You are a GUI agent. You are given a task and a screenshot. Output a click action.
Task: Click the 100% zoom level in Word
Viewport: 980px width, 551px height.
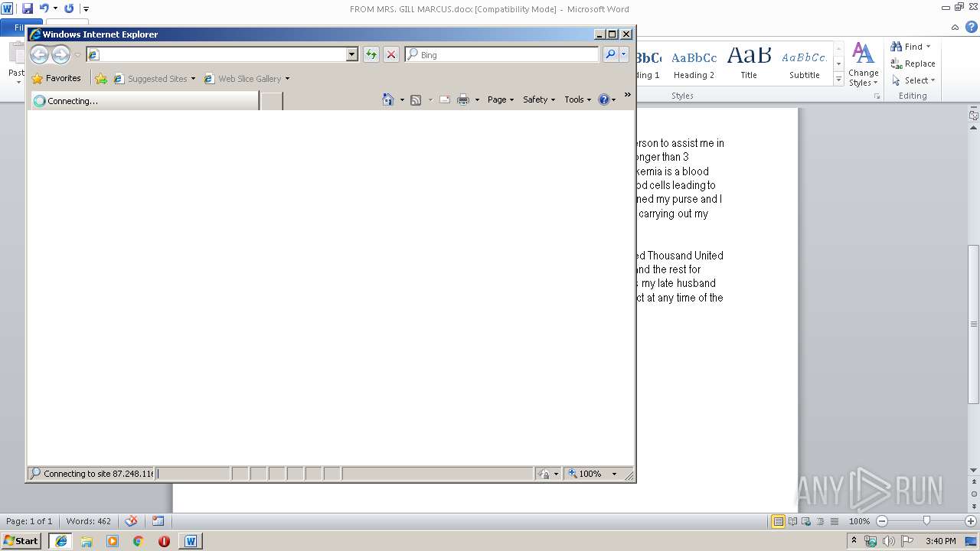coord(860,521)
